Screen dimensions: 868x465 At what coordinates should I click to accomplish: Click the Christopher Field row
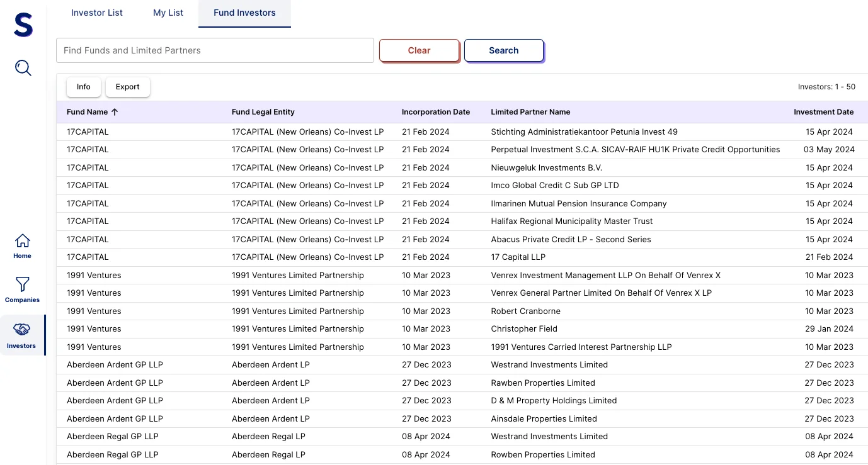[x=462, y=329]
